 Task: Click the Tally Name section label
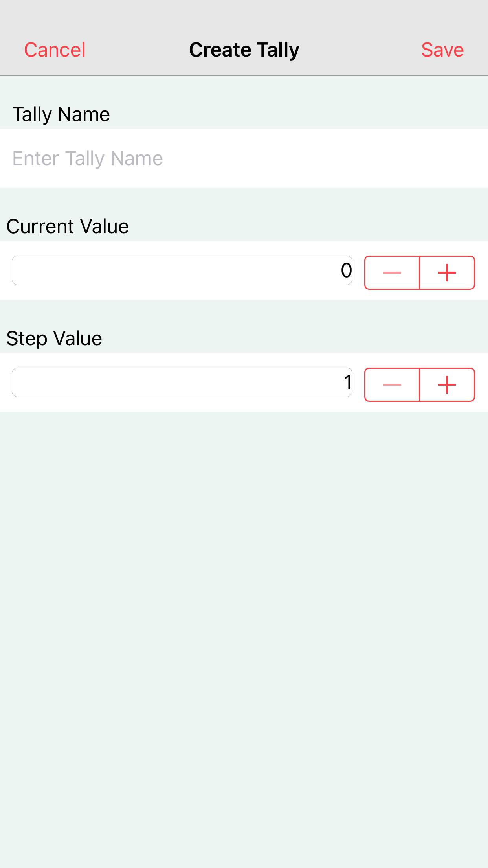61,114
